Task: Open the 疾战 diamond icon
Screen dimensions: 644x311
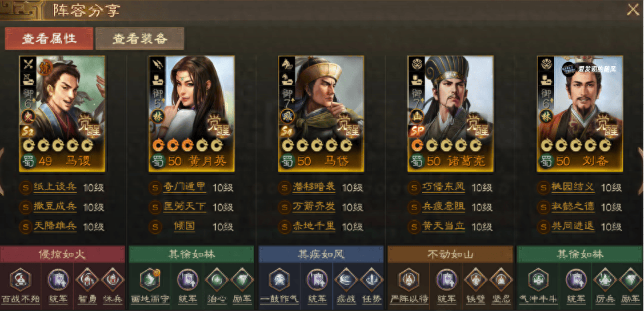Action: tap(346, 280)
